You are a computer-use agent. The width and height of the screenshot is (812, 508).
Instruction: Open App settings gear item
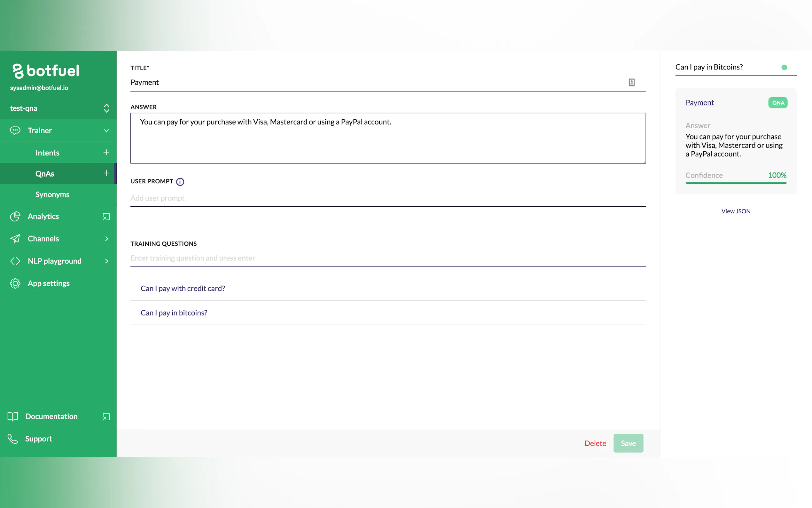coord(48,283)
